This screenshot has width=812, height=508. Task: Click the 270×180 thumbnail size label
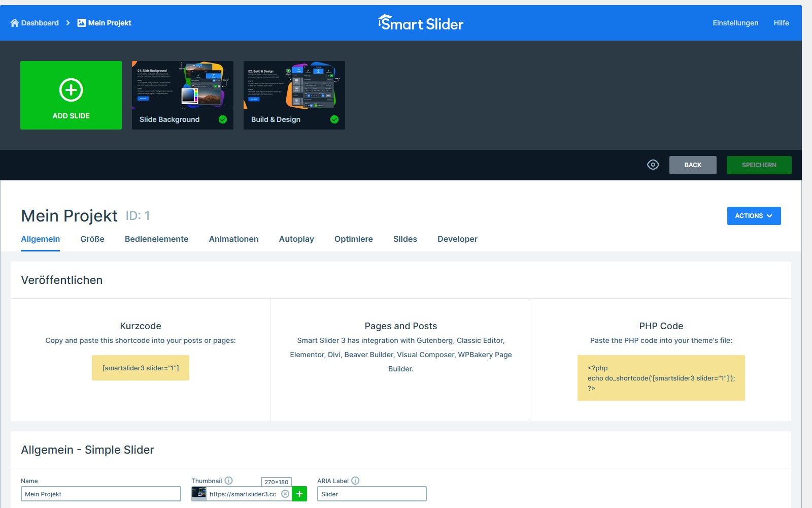click(276, 482)
